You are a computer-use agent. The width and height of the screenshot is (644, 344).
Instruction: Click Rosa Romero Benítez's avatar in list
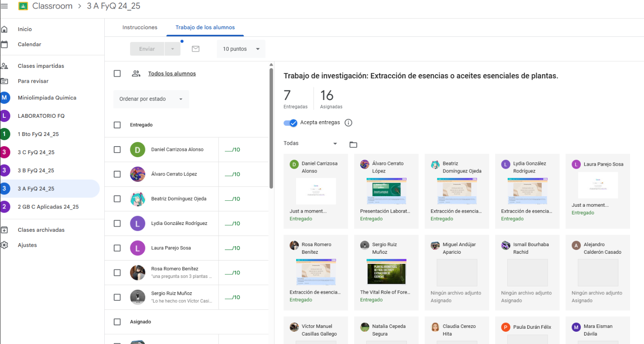pyautogui.click(x=137, y=272)
